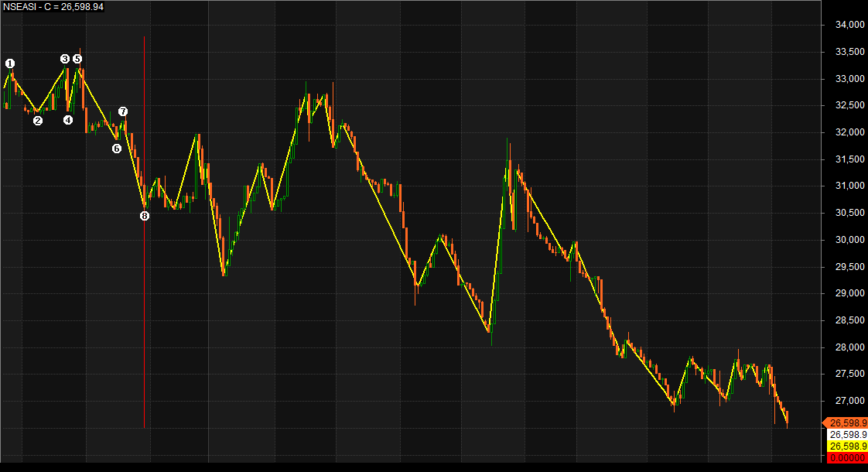This screenshot has height=472, width=868.
Task: Click the 29,000 price axis label
Action: coord(849,293)
